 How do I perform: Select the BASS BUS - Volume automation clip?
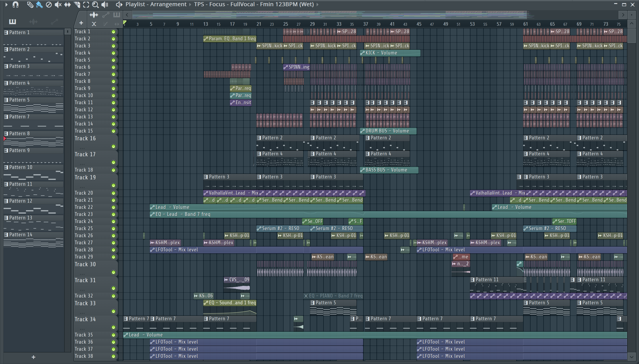389,170
